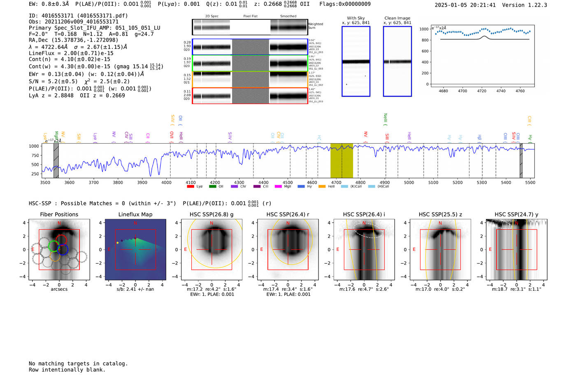Click the Flags:0x00000009 text in header

point(345,4)
